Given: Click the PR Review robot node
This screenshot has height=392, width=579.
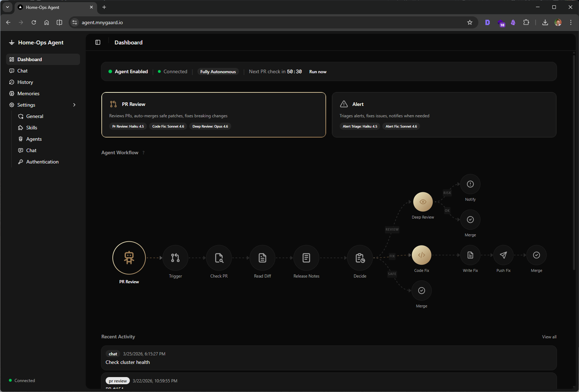Looking at the screenshot, I should coord(129,258).
